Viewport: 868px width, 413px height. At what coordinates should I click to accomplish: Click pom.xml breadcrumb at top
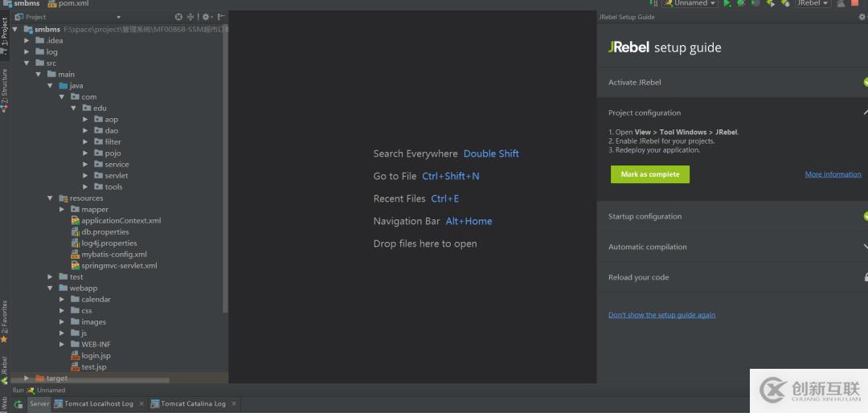pos(68,3)
